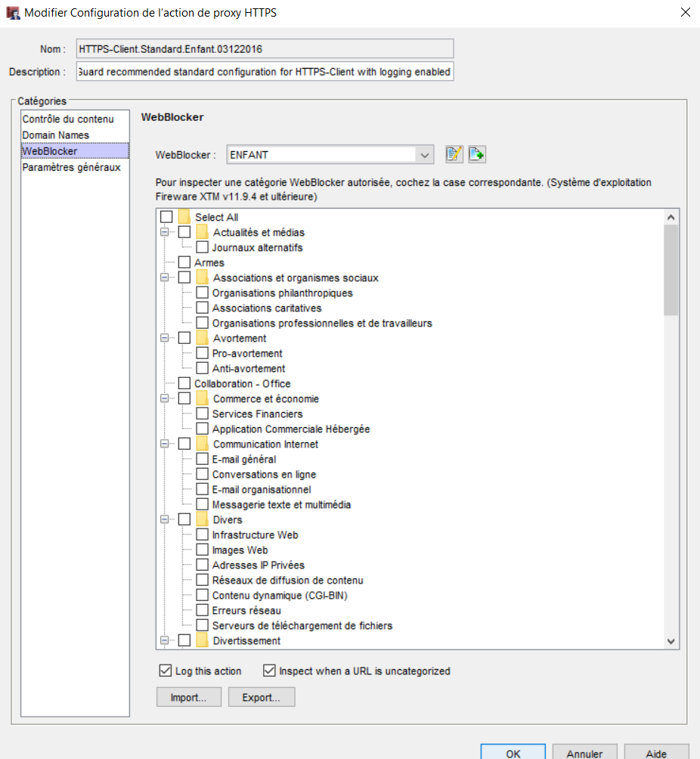This screenshot has height=759, width=700.
Task: Open the WebBlocker ENFANT dropdown
Action: (425, 155)
